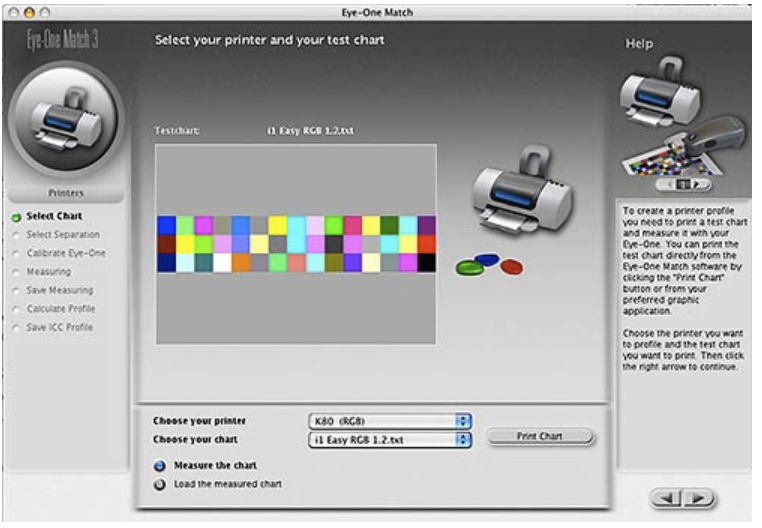Open the Choose your printer dropdown
This screenshot has height=528, width=762.
[390, 421]
